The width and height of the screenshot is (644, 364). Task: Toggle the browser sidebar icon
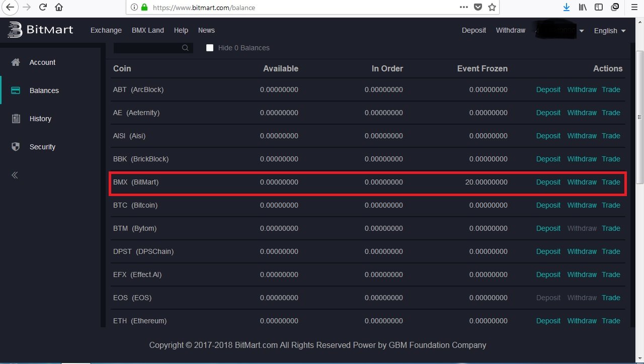(599, 8)
